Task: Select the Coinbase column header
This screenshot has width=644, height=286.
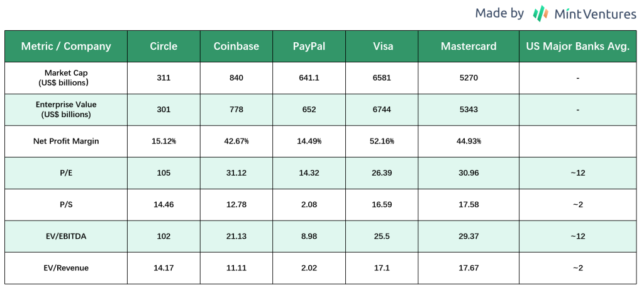Action: (236, 46)
